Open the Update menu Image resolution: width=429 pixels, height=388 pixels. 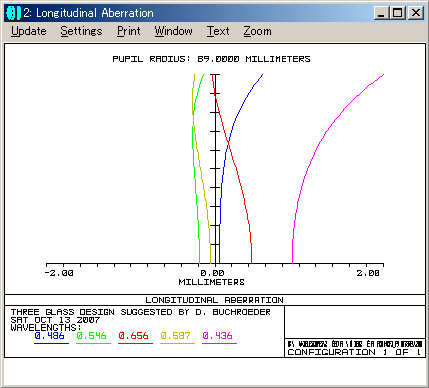click(x=29, y=31)
